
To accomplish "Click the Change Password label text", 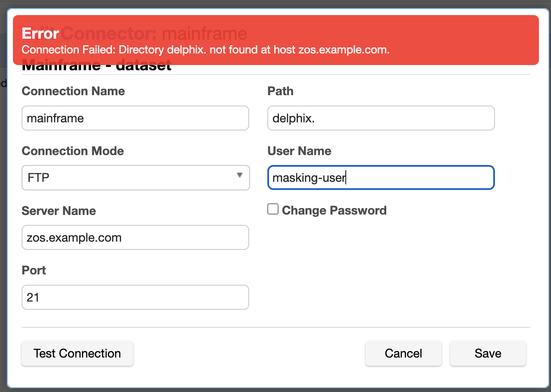I will tap(334, 211).
